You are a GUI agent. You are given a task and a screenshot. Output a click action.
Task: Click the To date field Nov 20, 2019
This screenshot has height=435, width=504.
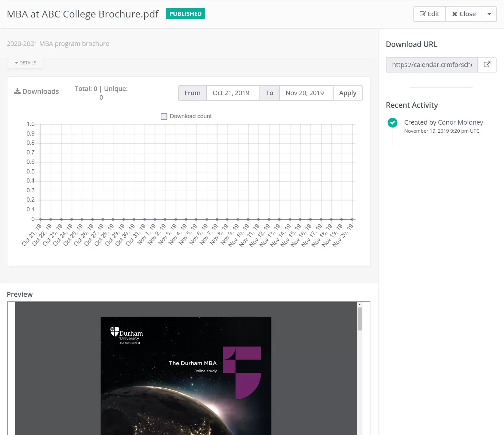[306, 93]
